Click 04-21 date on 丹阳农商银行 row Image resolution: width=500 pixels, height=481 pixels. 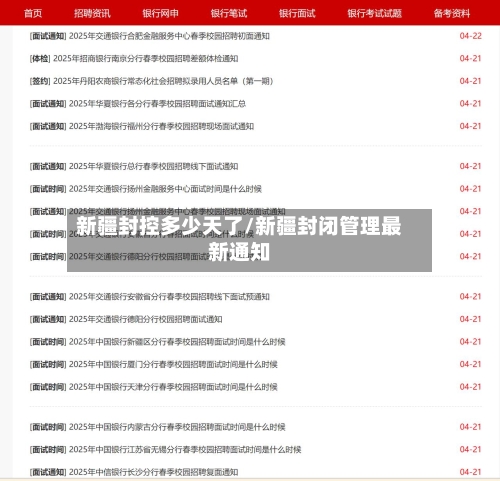470,81
